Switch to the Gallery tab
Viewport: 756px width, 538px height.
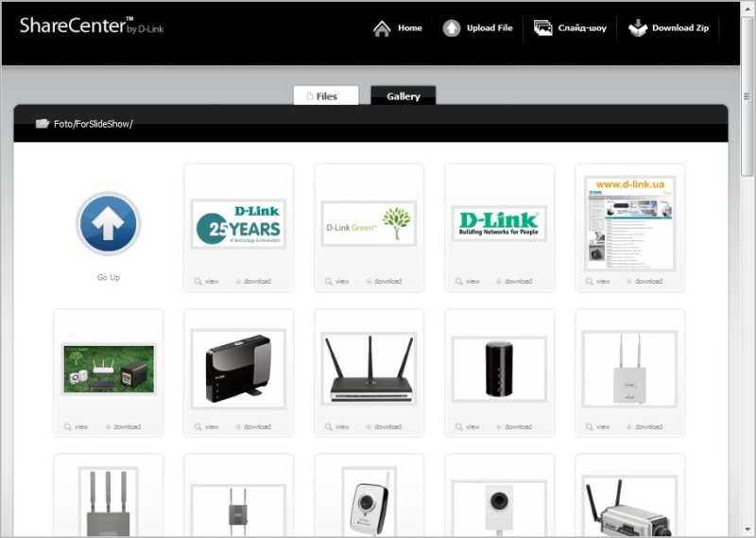pos(404,95)
